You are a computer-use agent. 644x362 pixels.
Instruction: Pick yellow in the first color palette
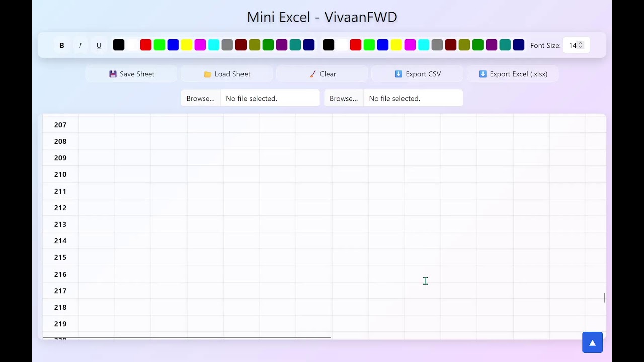point(187,45)
